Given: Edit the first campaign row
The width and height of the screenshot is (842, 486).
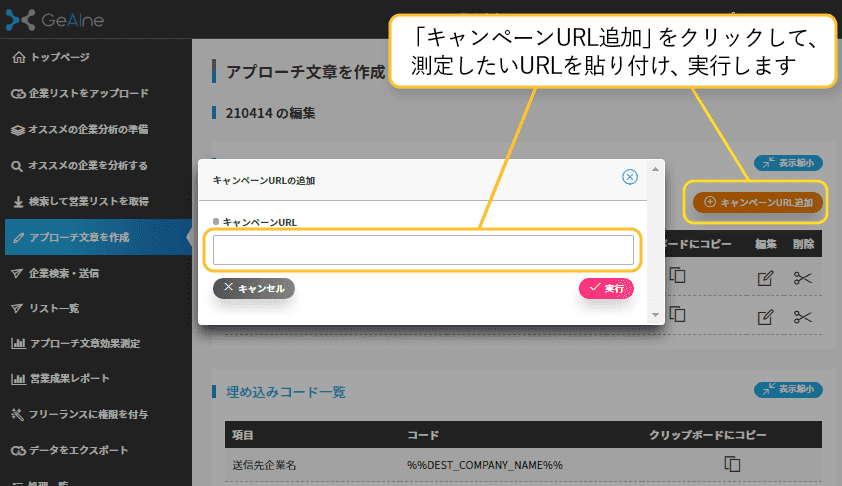Looking at the screenshot, I should (765, 278).
